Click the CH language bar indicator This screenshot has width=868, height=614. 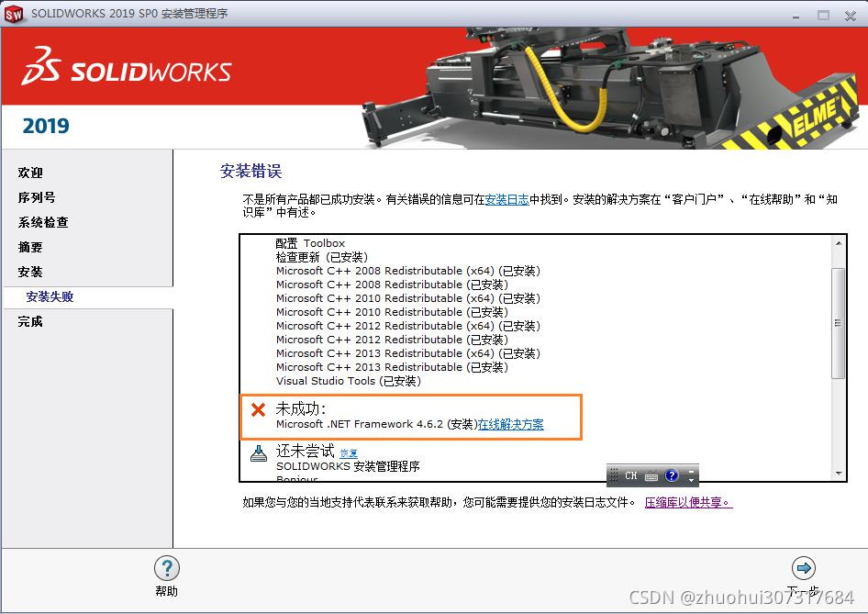tap(631, 475)
